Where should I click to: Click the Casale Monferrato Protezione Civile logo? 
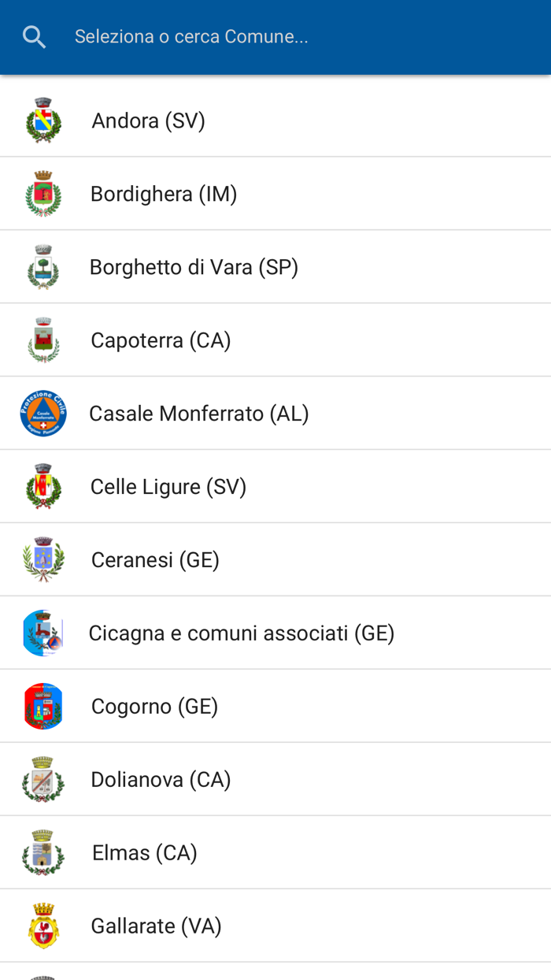(x=43, y=413)
